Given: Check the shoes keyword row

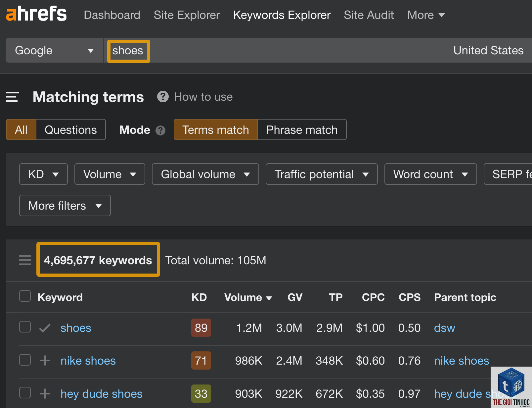Looking at the screenshot, I should click(x=25, y=327).
